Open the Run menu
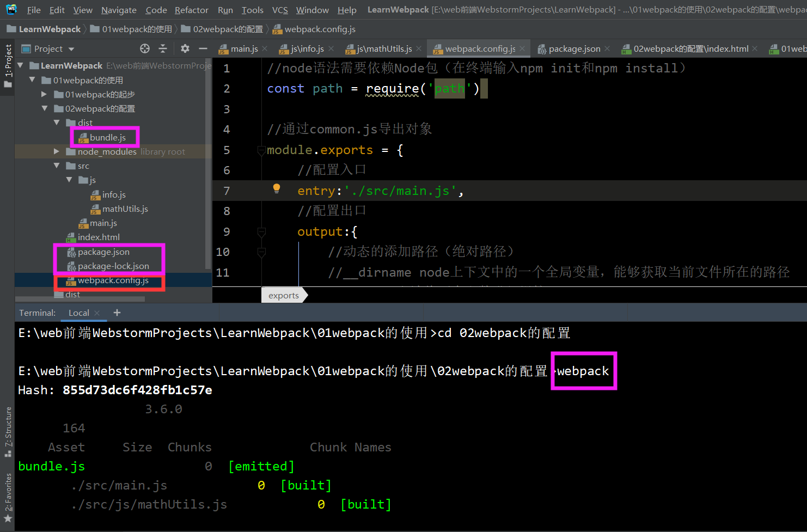This screenshot has width=807, height=532. point(225,10)
